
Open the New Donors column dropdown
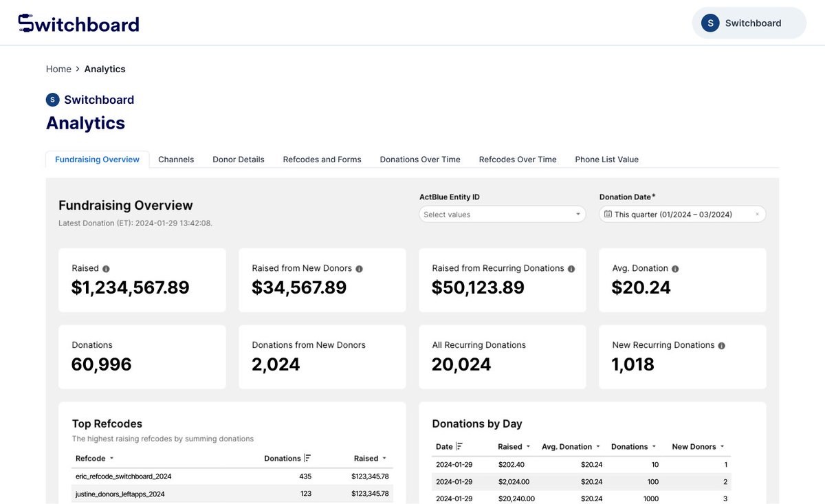(x=721, y=446)
